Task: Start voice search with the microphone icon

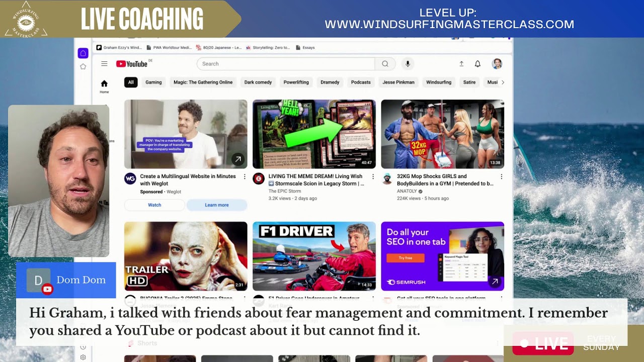Action: (x=408, y=64)
